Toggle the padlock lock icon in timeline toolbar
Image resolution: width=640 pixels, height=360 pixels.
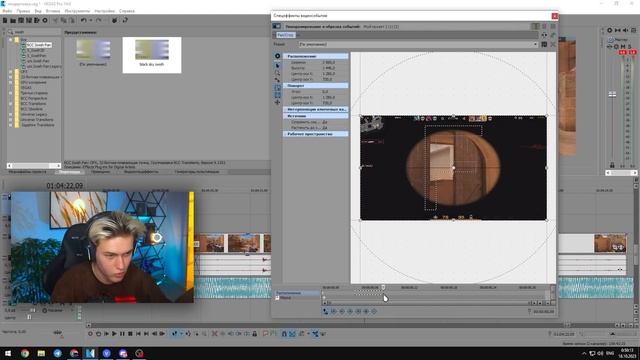coord(255,333)
